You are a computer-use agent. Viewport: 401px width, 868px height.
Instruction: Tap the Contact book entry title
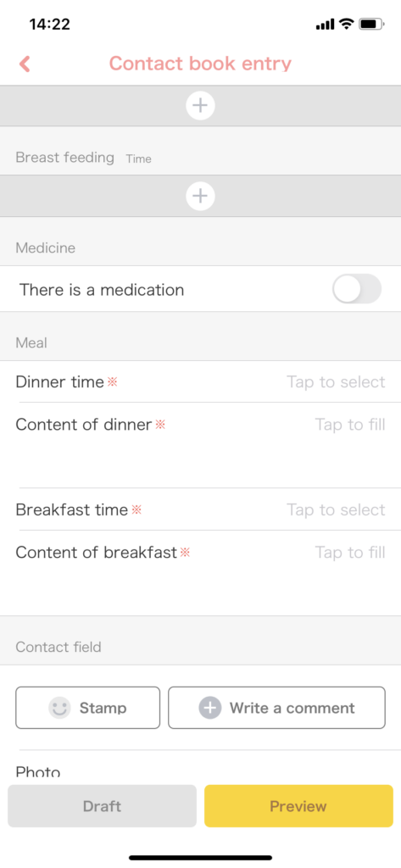200,63
